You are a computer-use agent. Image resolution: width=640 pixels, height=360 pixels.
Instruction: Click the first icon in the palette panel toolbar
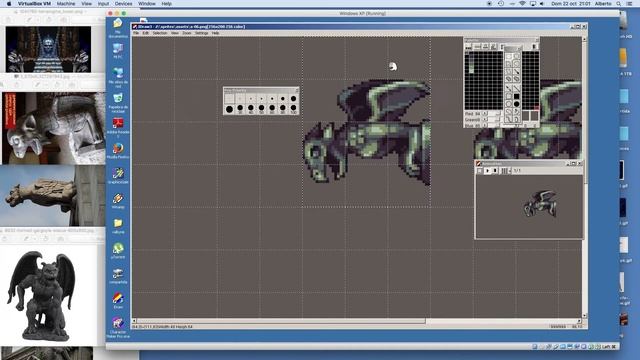pyautogui.click(x=468, y=47)
